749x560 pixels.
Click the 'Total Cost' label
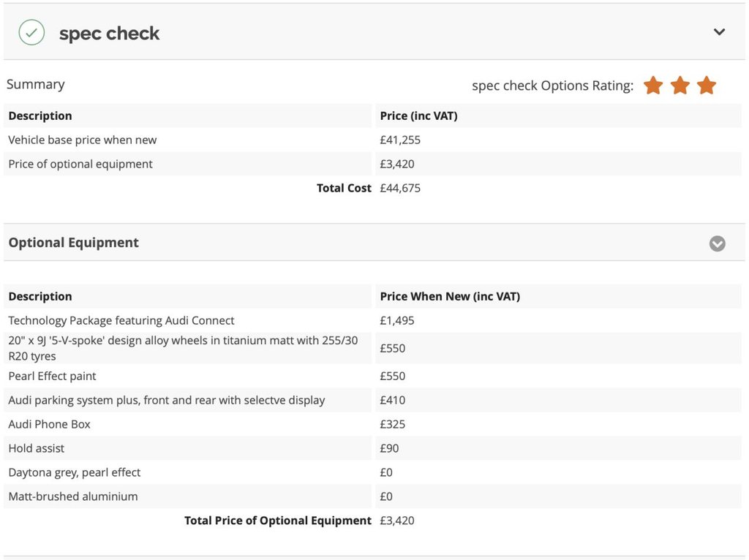point(344,188)
